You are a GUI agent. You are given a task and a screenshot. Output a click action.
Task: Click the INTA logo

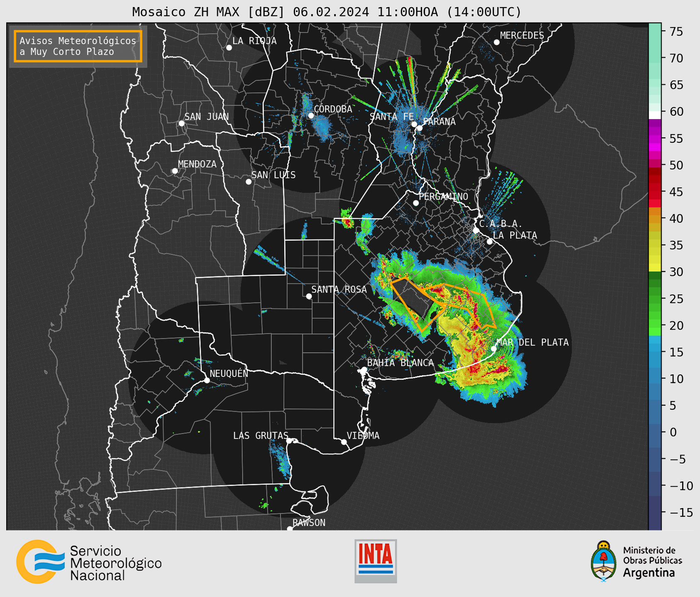pyautogui.click(x=376, y=561)
